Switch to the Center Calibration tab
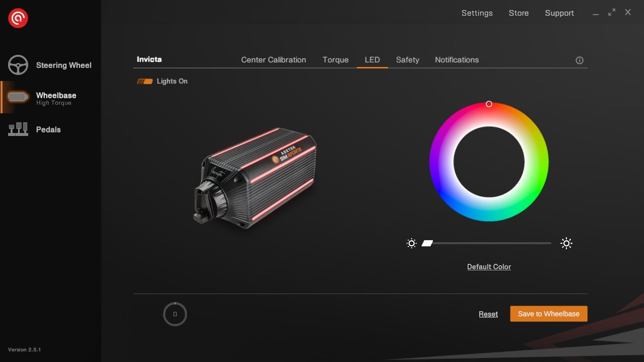Screen dimensions: 644x362 pyautogui.click(x=274, y=60)
